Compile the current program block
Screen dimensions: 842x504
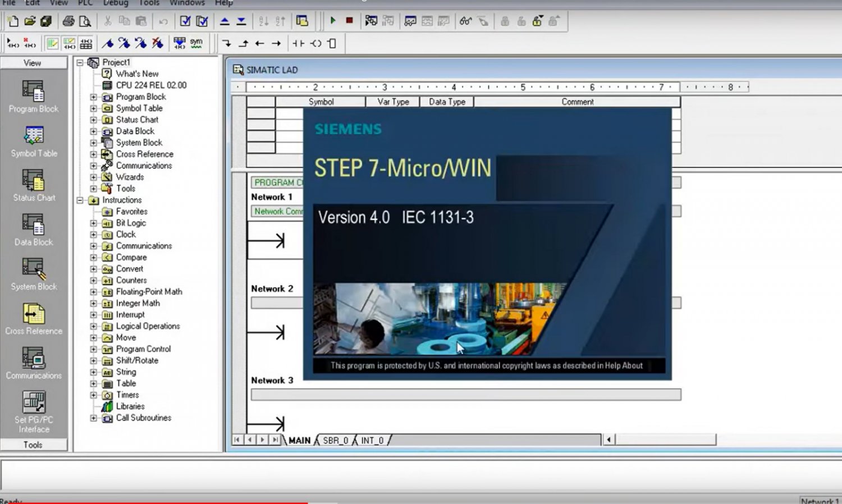coord(185,21)
